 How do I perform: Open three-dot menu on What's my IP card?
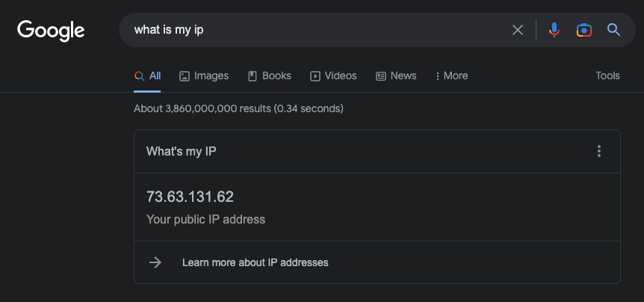pyautogui.click(x=599, y=151)
